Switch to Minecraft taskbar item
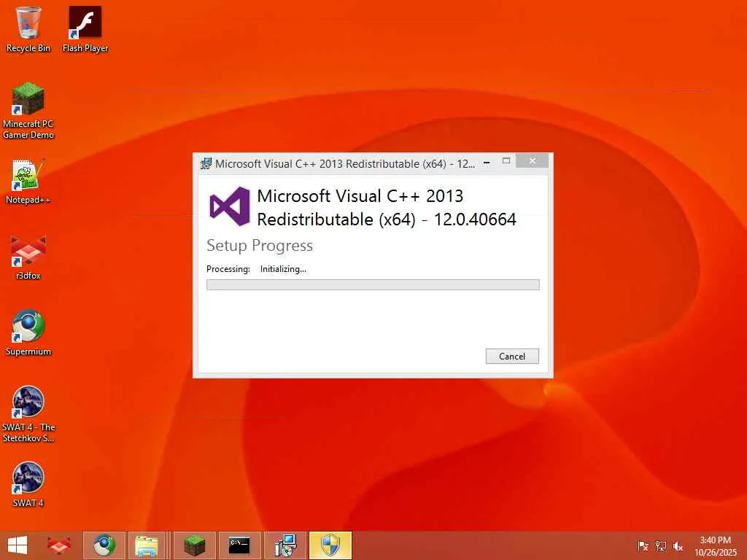The height and width of the screenshot is (560, 747). click(194, 545)
